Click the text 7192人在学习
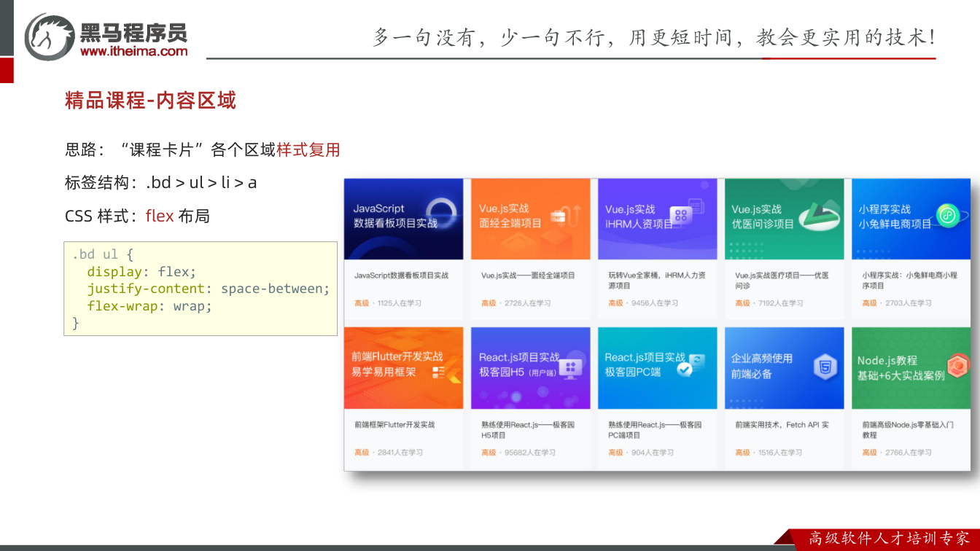 [780, 303]
